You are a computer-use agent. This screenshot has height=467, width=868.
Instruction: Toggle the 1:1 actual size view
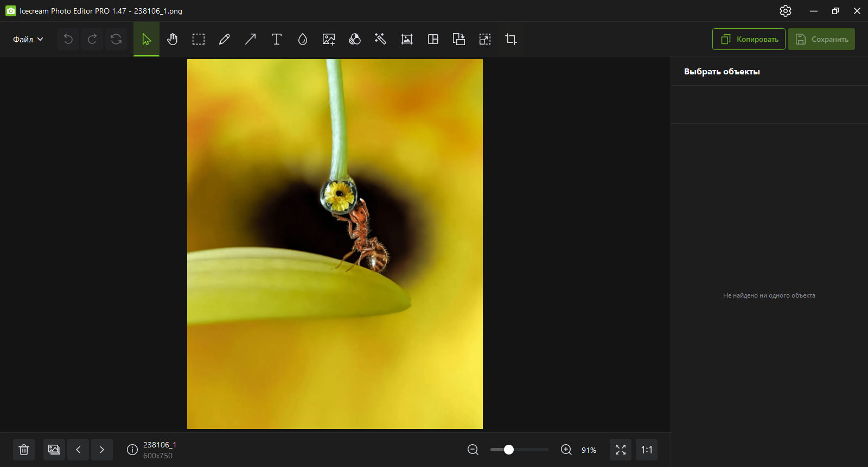pyautogui.click(x=647, y=450)
